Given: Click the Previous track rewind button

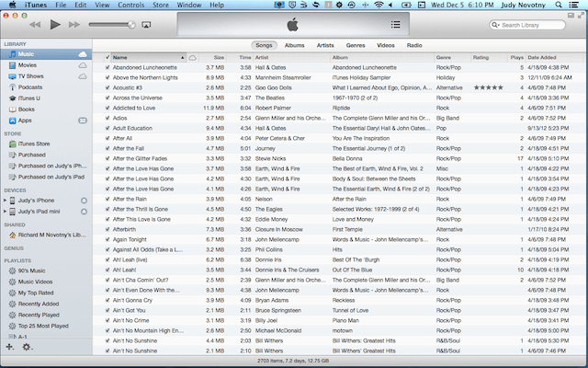Looking at the screenshot, I should (35, 25).
